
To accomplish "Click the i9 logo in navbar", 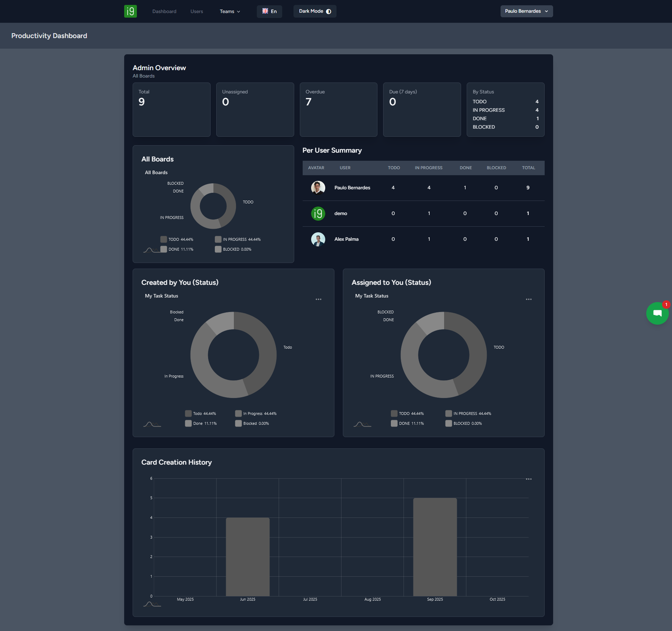I will [x=130, y=11].
